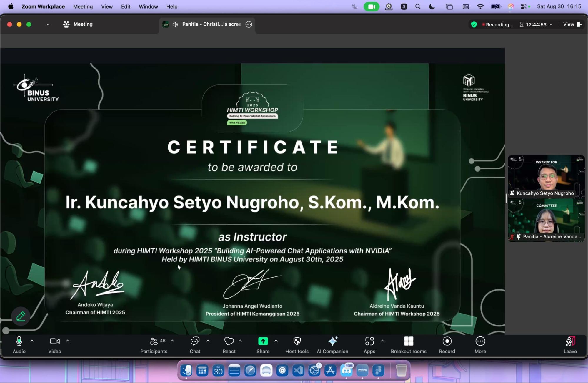
Task: Open Visual Studio Code from the Dock
Action: pos(298,370)
